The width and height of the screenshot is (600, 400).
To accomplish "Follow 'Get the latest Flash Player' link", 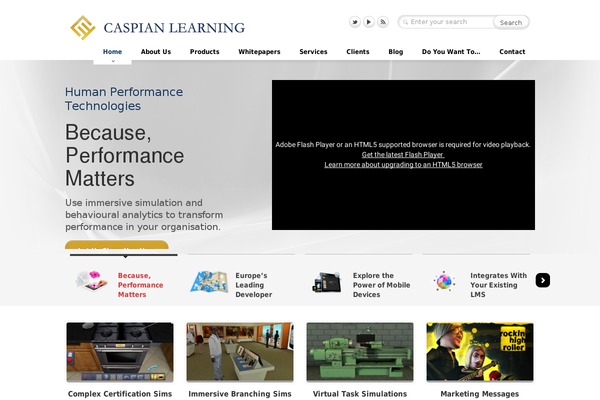I will coord(403,155).
